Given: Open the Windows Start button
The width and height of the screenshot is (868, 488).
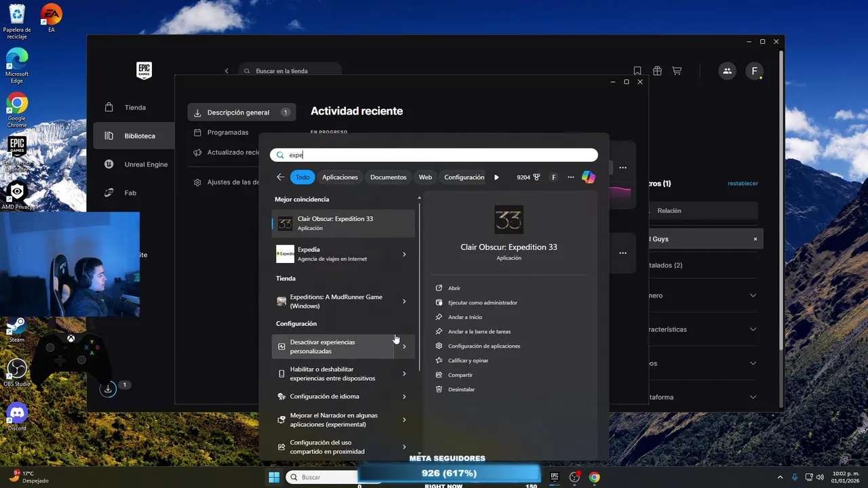Looking at the screenshot, I should pyautogui.click(x=274, y=477).
